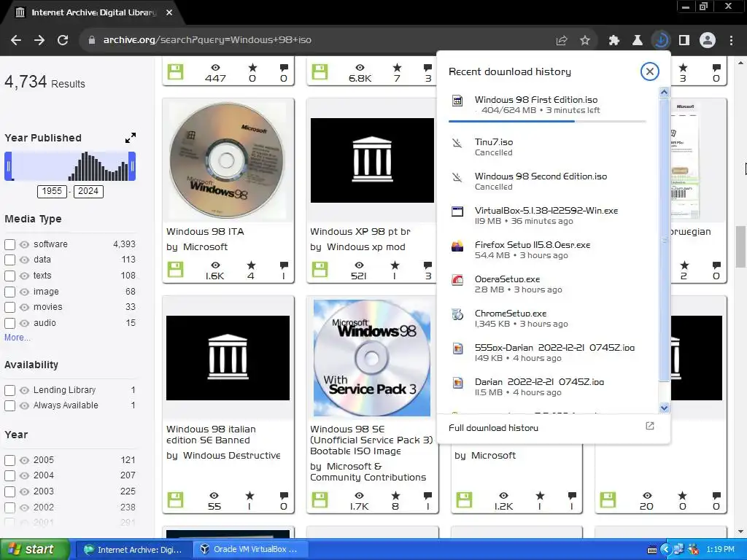Switch to Oracle VM VirtualBox taskbar item

251,550
